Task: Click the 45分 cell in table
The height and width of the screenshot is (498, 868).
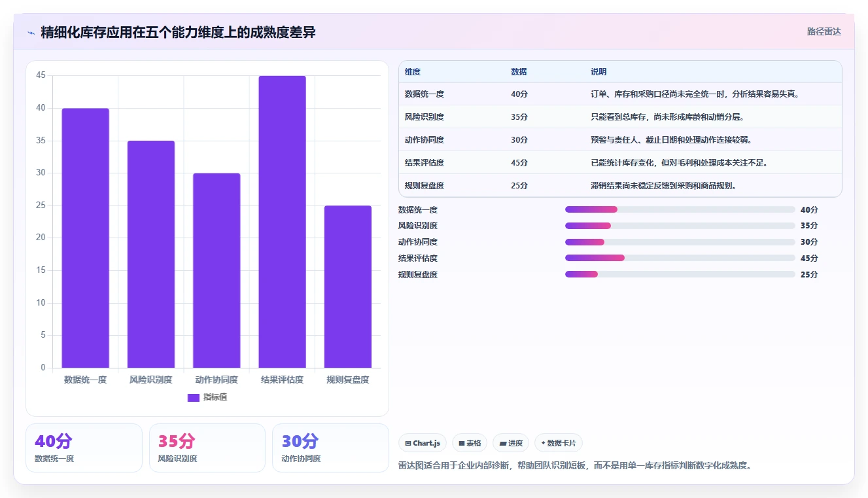Action: click(519, 163)
